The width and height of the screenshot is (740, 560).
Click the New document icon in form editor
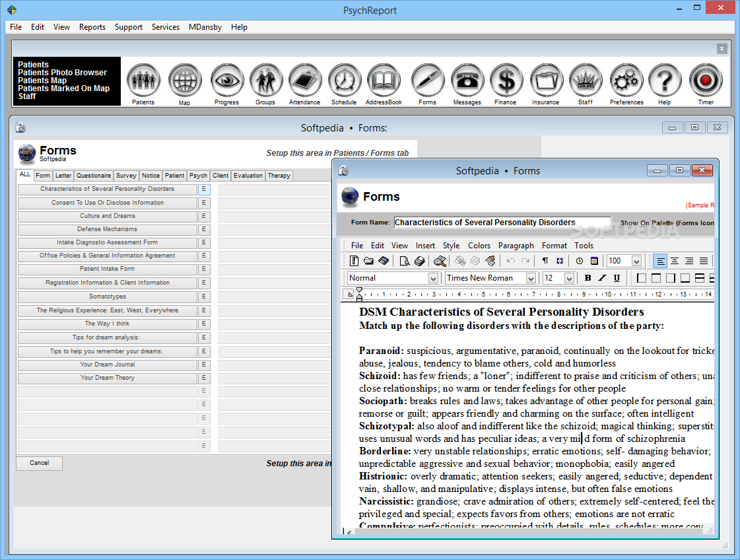click(354, 261)
